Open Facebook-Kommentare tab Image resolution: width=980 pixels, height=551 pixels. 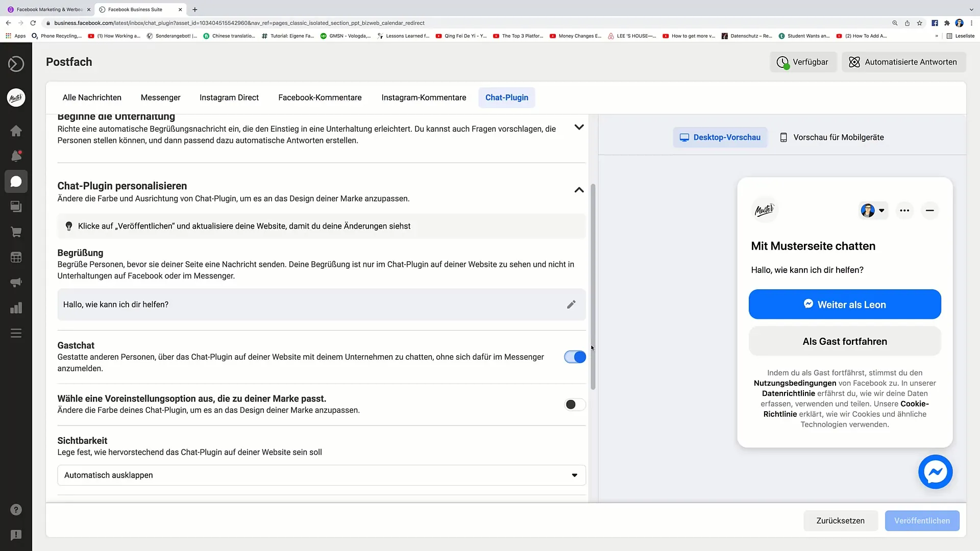320,97
